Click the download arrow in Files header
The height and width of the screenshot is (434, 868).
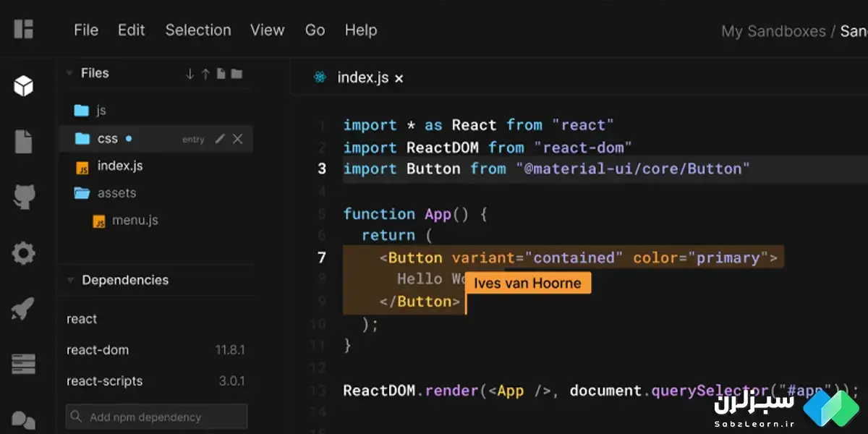(x=190, y=74)
